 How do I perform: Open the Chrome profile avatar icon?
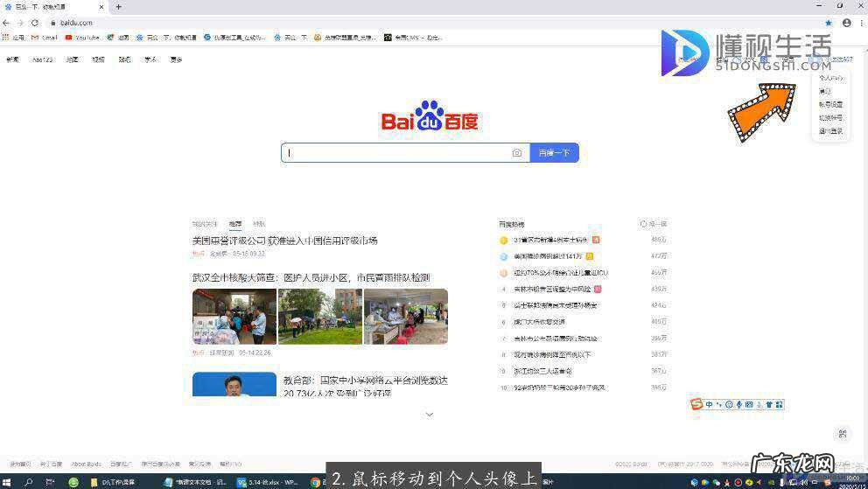coord(846,23)
